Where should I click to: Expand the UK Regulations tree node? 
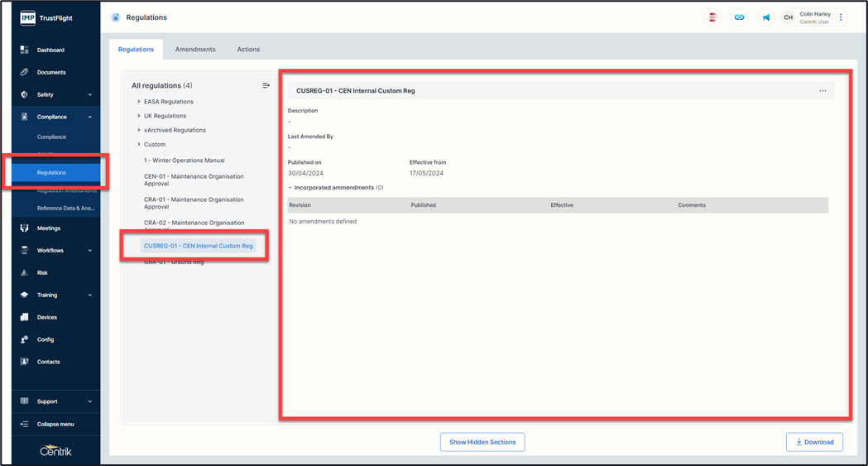139,116
